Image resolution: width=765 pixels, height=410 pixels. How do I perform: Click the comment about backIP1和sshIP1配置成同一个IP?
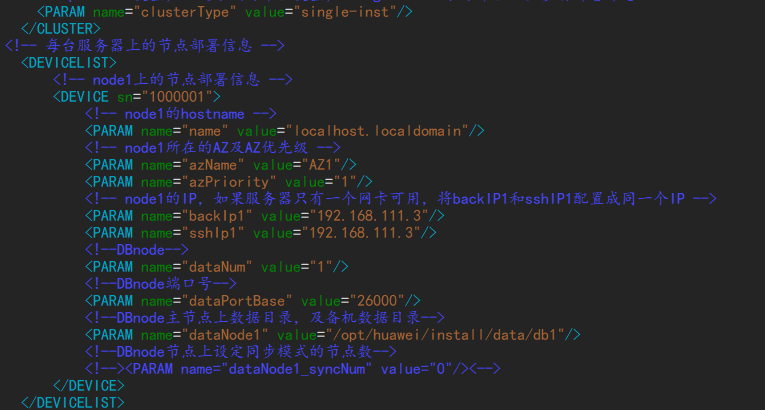[401, 199]
